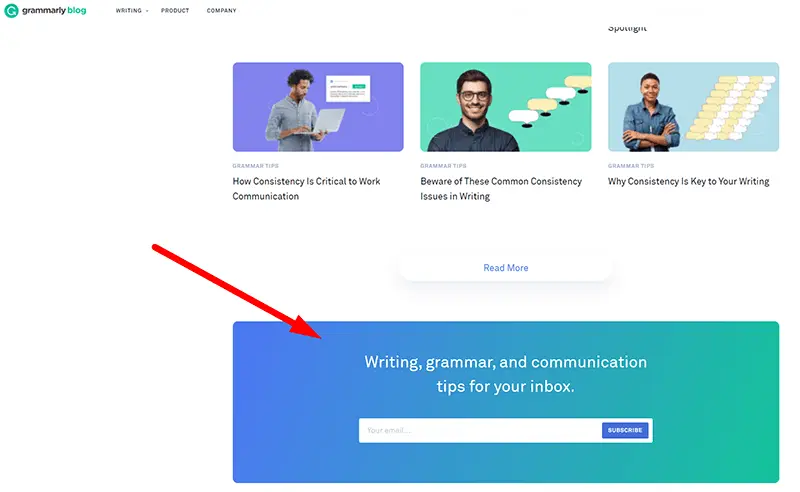The image size is (800, 492).
Task: Focus the Your email input field
Action: 480,430
